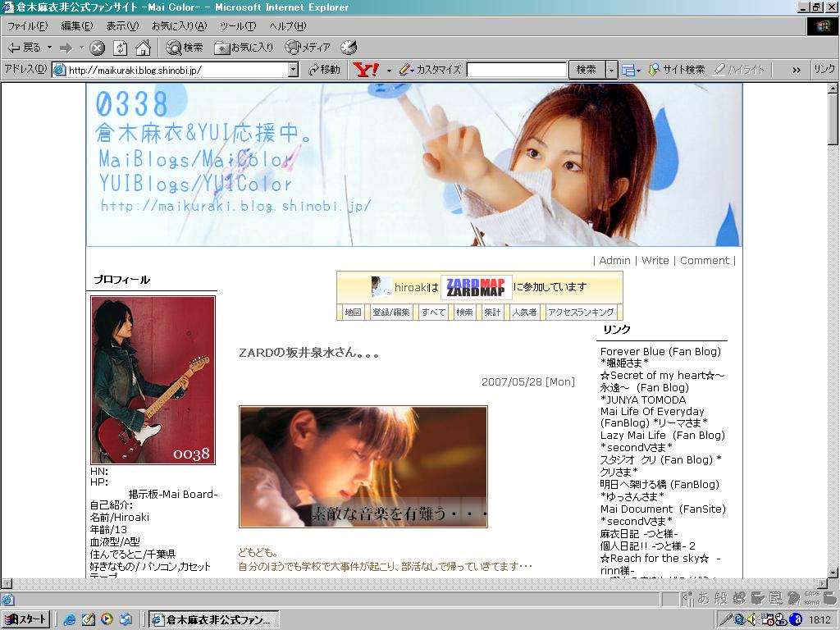This screenshot has height=630, width=840.
Task: Open the 麻衣日記 -つと様- link
Action: click(x=639, y=533)
